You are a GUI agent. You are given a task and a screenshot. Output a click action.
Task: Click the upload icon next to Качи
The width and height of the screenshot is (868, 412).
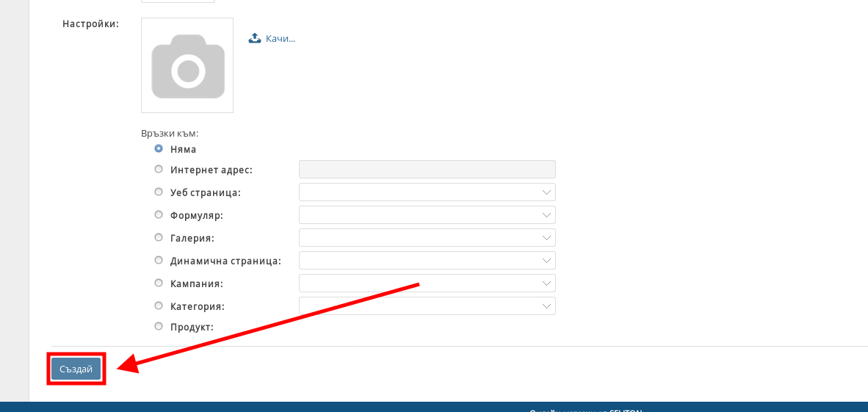coord(255,38)
